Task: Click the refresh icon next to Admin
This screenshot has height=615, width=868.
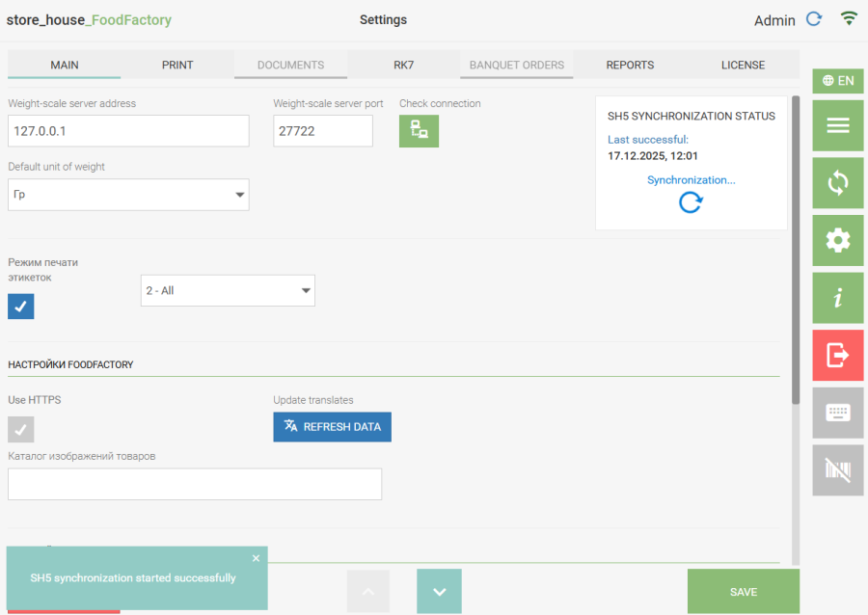Action: (814, 19)
